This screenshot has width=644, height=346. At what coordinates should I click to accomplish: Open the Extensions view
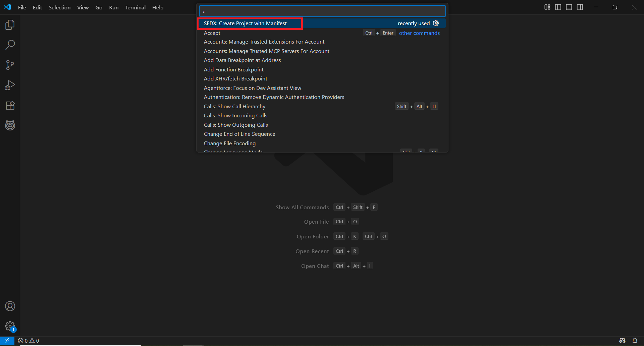pos(10,105)
